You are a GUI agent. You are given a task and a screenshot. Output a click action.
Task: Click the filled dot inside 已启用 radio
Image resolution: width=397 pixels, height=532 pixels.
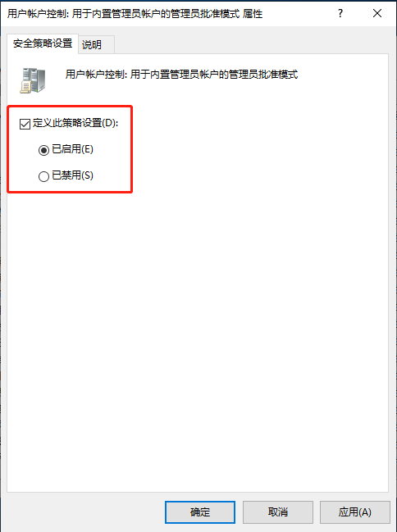[x=43, y=150]
